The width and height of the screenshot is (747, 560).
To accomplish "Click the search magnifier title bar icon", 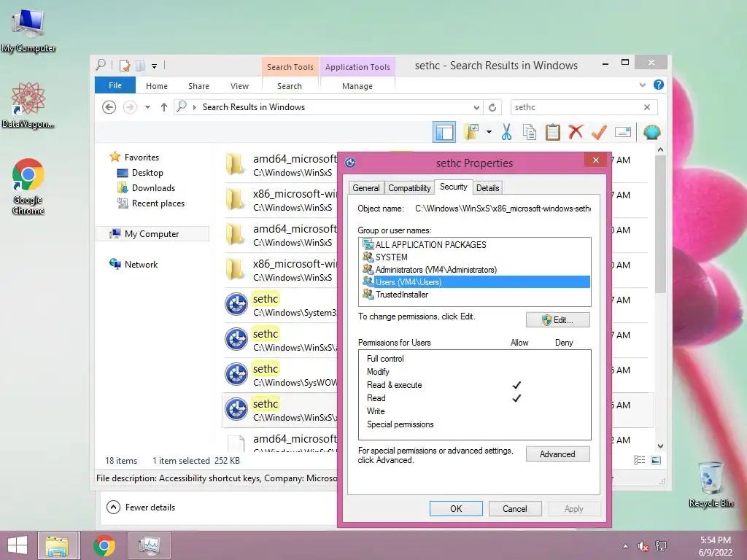I will pyautogui.click(x=101, y=65).
